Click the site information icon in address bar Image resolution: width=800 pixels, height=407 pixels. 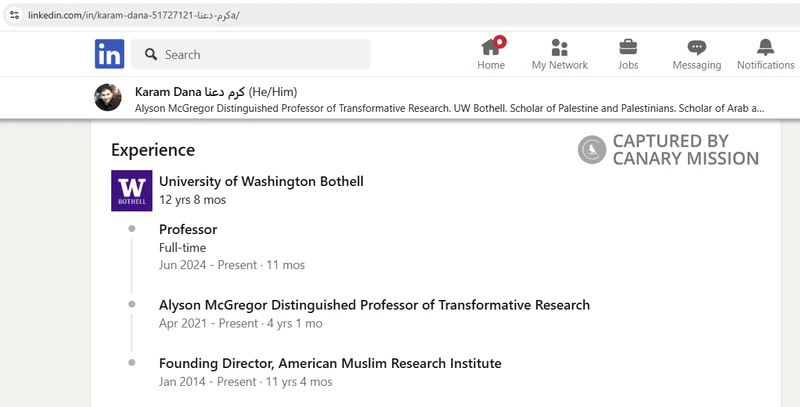14,16
